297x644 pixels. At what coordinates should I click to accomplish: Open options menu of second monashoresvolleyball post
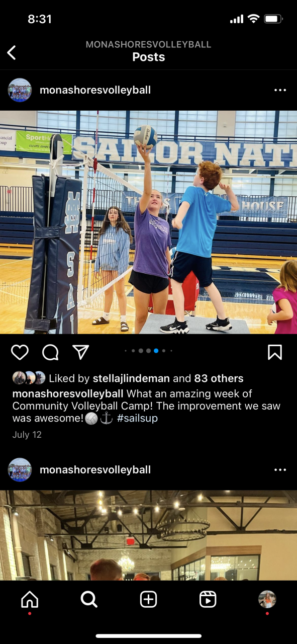280,470
